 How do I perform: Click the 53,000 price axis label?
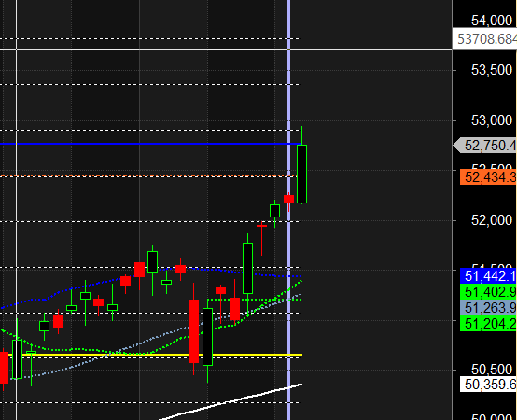click(491, 120)
